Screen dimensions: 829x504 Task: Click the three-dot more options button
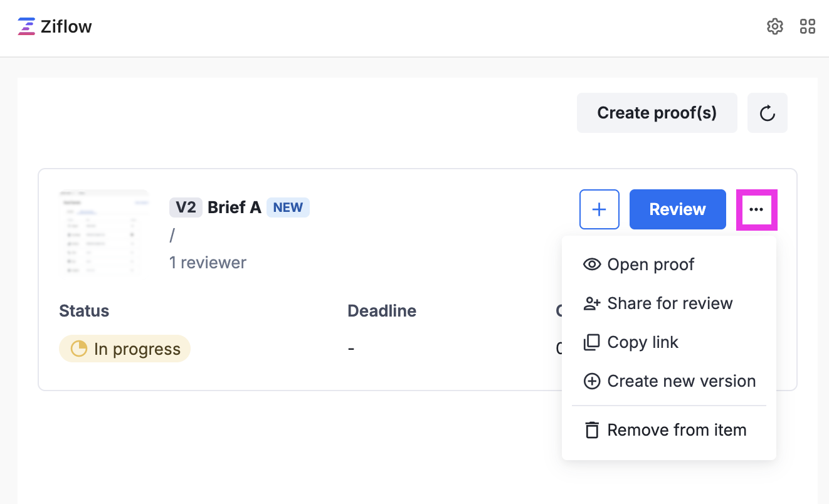pyautogui.click(x=756, y=209)
